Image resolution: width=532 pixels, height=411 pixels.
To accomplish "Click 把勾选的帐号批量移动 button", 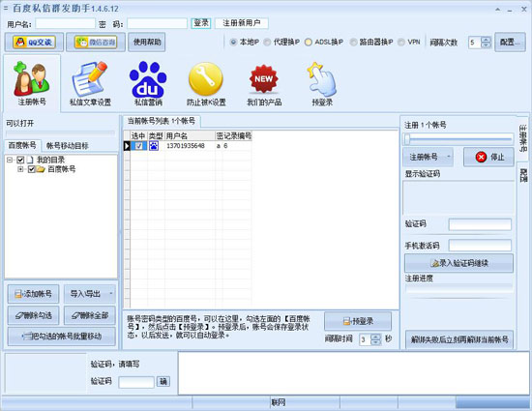I will (61, 337).
